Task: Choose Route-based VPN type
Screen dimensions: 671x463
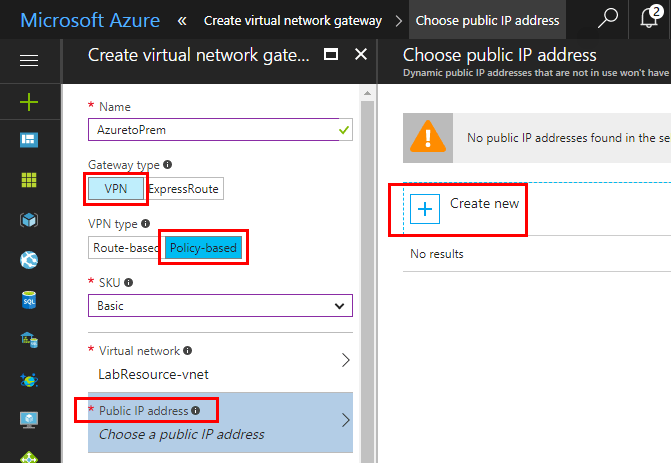Action: click(125, 247)
